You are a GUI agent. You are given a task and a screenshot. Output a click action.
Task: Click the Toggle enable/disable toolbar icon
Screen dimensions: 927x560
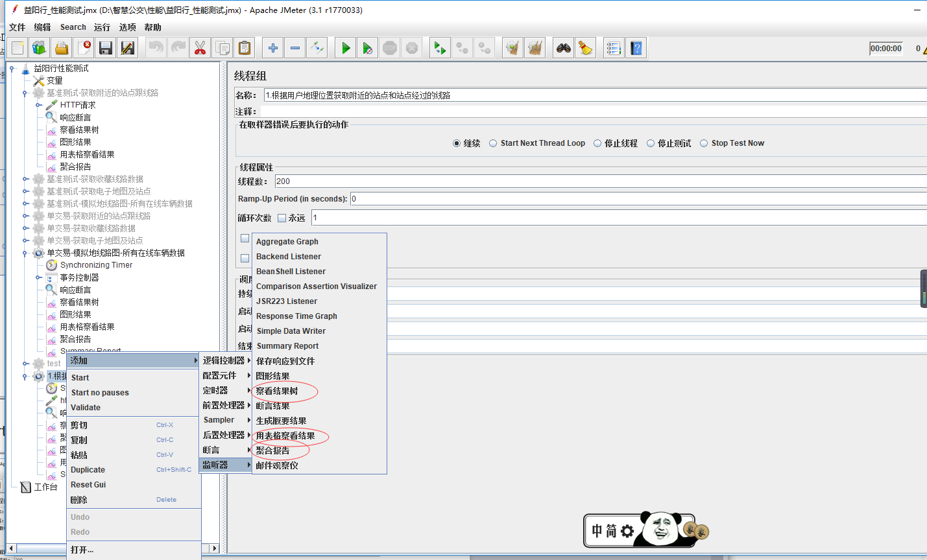pyautogui.click(x=317, y=48)
